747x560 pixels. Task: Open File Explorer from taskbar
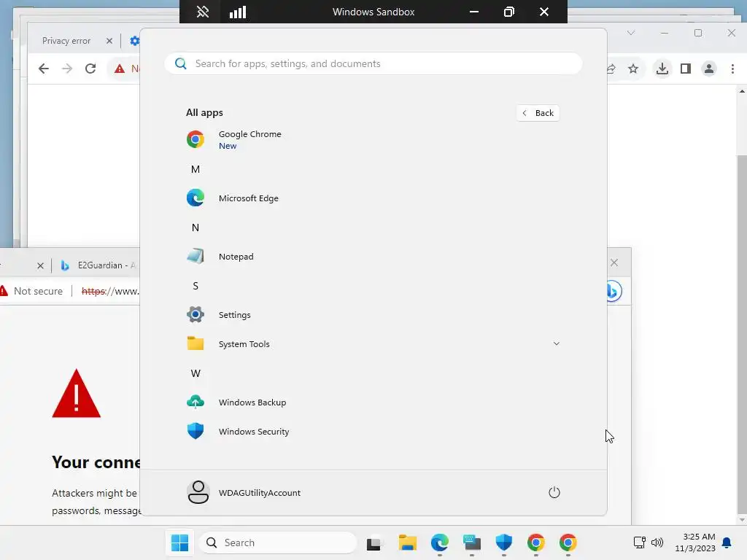coord(408,542)
